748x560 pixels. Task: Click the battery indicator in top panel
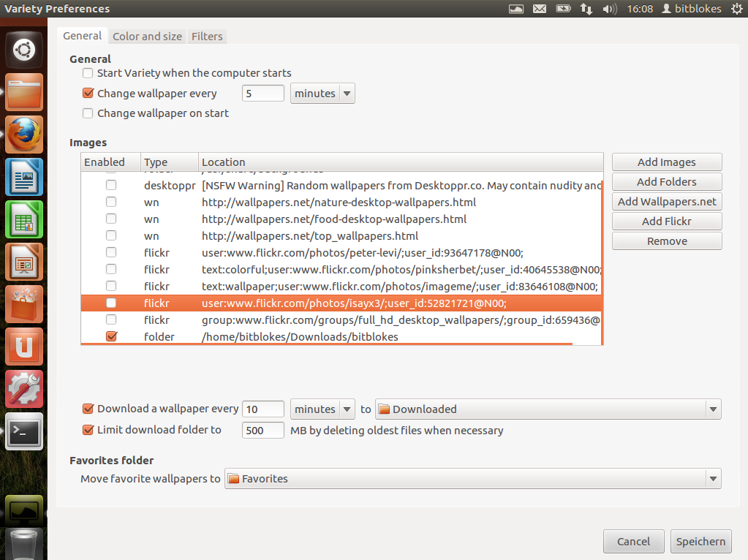[x=564, y=9]
